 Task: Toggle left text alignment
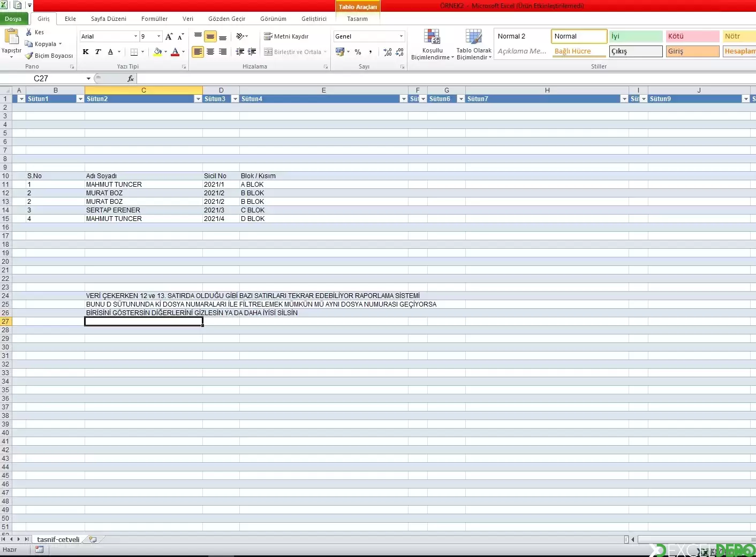[x=198, y=52]
